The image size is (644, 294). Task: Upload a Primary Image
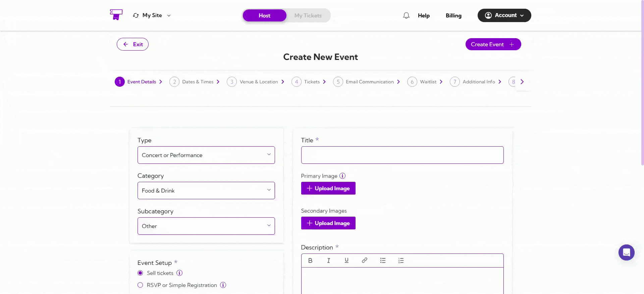(328, 188)
